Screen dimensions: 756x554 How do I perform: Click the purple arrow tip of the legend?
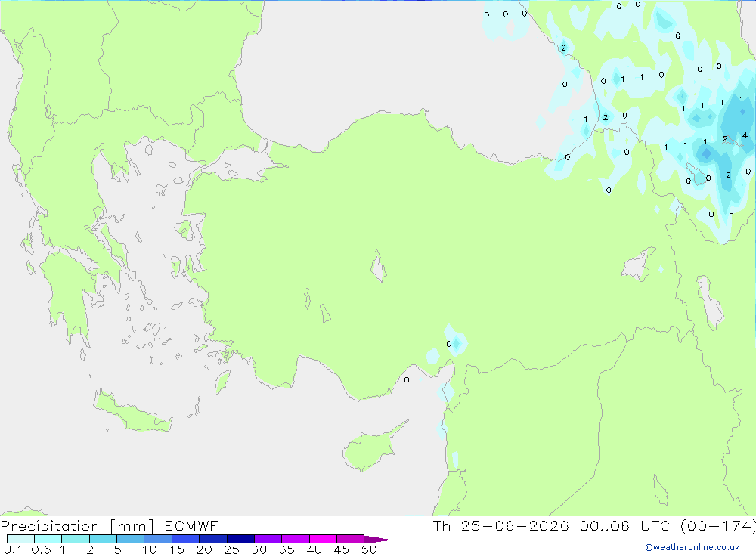point(379,539)
